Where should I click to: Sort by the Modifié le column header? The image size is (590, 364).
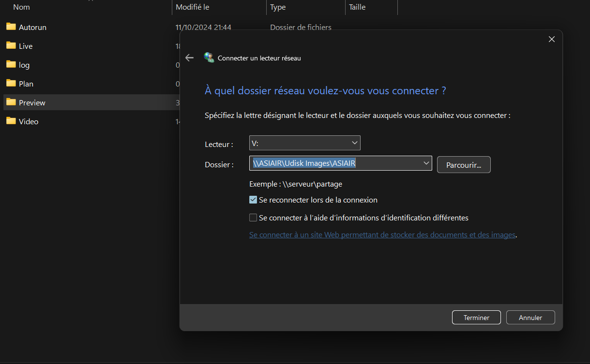click(x=193, y=7)
